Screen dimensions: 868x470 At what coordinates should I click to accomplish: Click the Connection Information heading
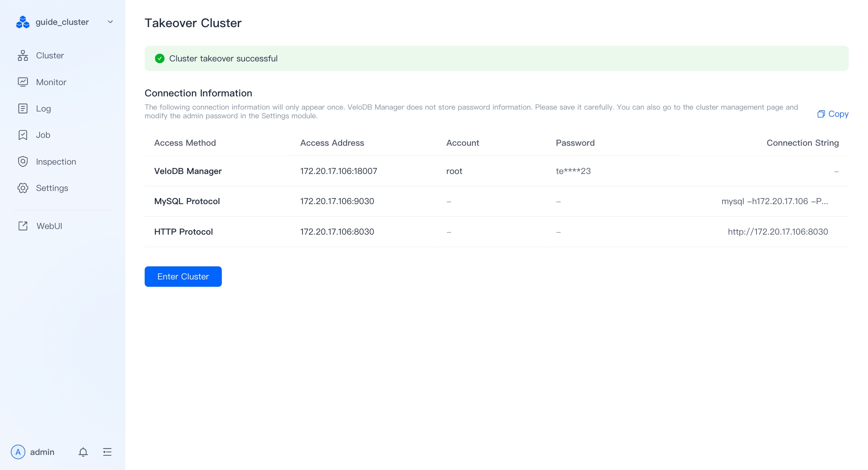pos(199,93)
